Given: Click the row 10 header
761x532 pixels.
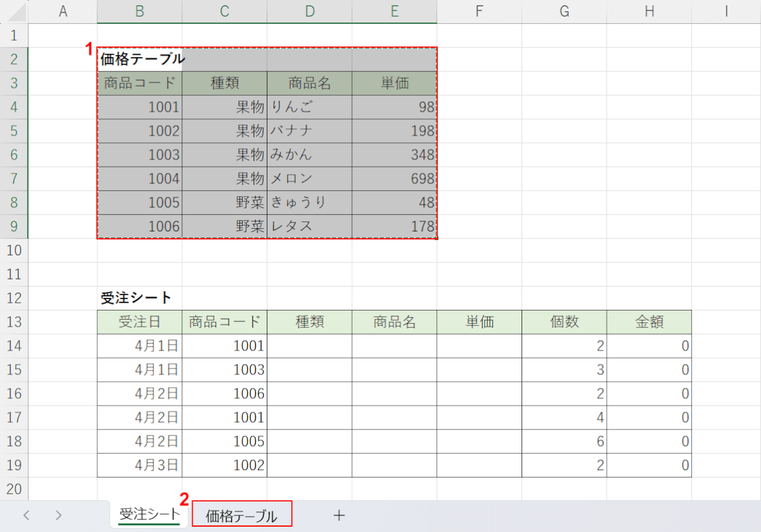Looking at the screenshot, I should [x=14, y=250].
